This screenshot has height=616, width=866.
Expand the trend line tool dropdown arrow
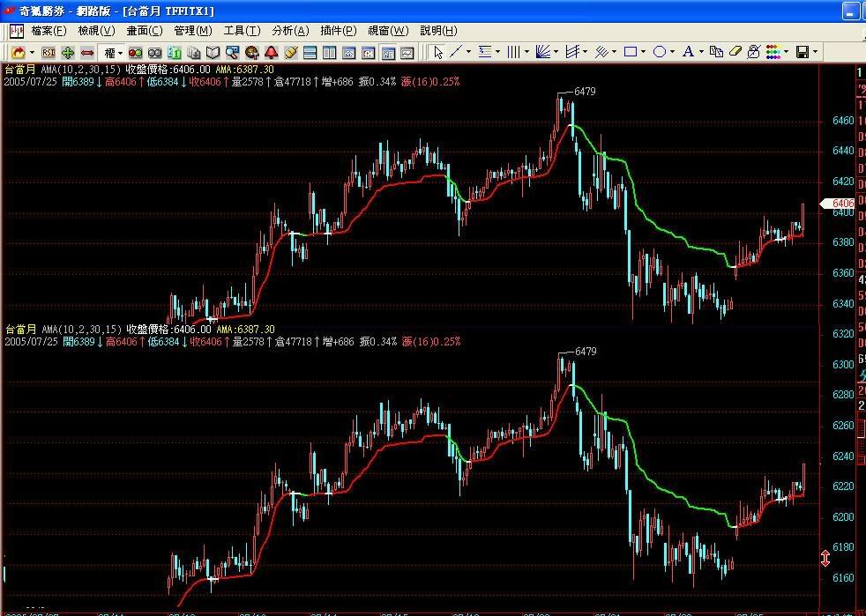pyautogui.click(x=469, y=52)
